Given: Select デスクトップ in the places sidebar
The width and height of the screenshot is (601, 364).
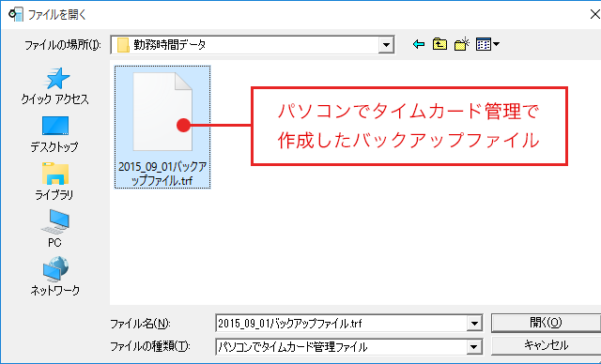Looking at the screenshot, I should click(54, 134).
